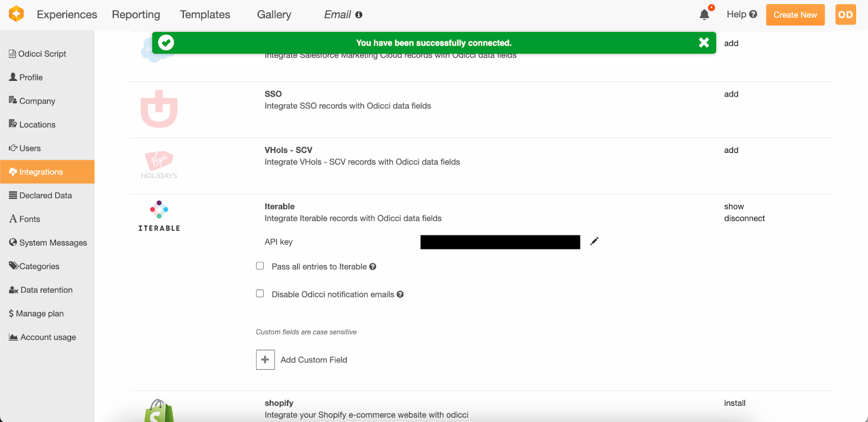Image resolution: width=868 pixels, height=422 pixels.
Task: Add the SSO integration
Action: pyautogui.click(x=731, y=94)
